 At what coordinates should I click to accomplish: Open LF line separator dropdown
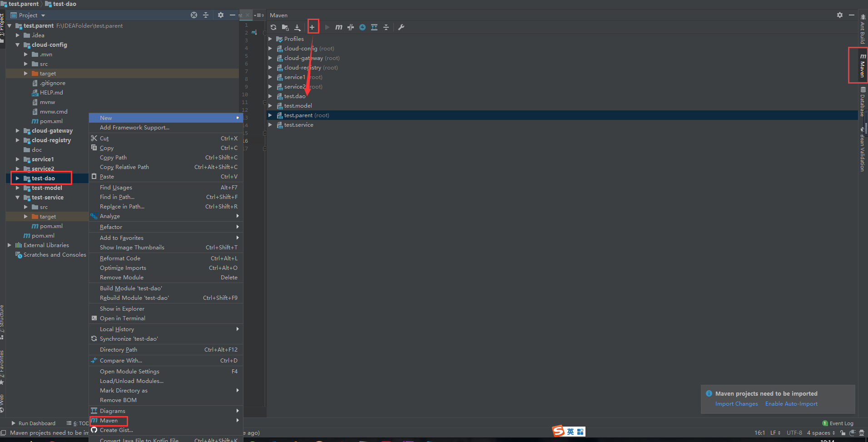coord(775,433)
